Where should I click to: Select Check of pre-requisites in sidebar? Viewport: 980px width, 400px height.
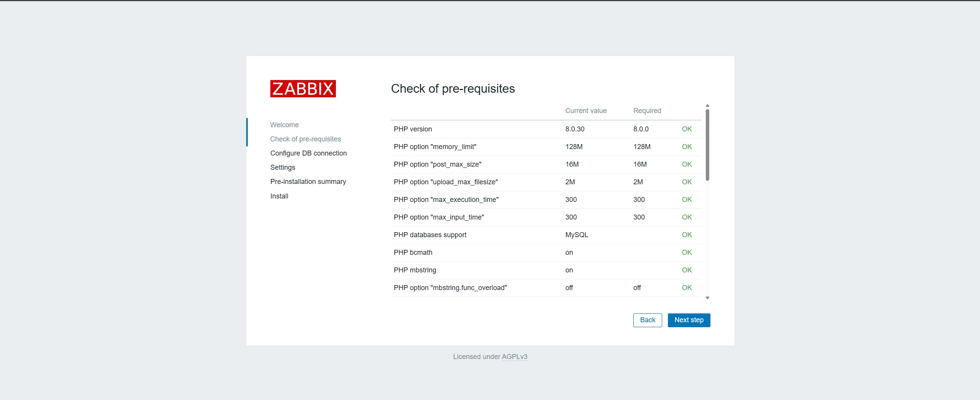(306, 139)
